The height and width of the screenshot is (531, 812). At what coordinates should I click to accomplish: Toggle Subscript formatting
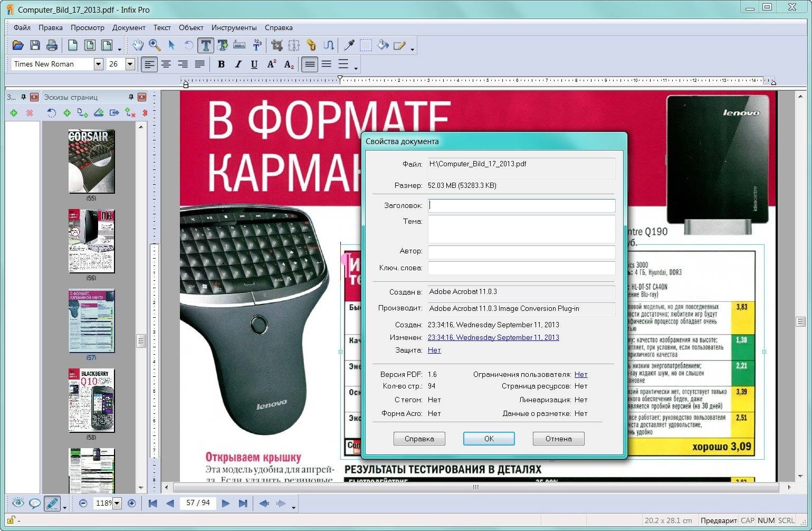[289, 64]
